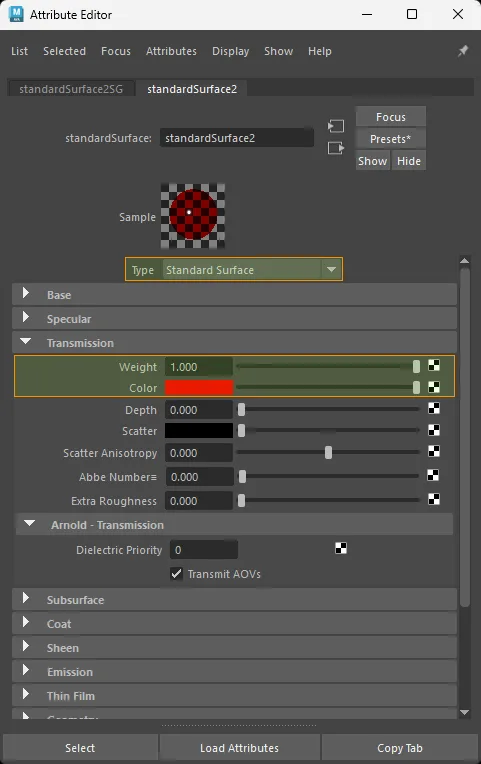The height and width of the screenshot is (764, 481).
Task: Collapse the Transmission section
Action: click(x=234, y=343)
